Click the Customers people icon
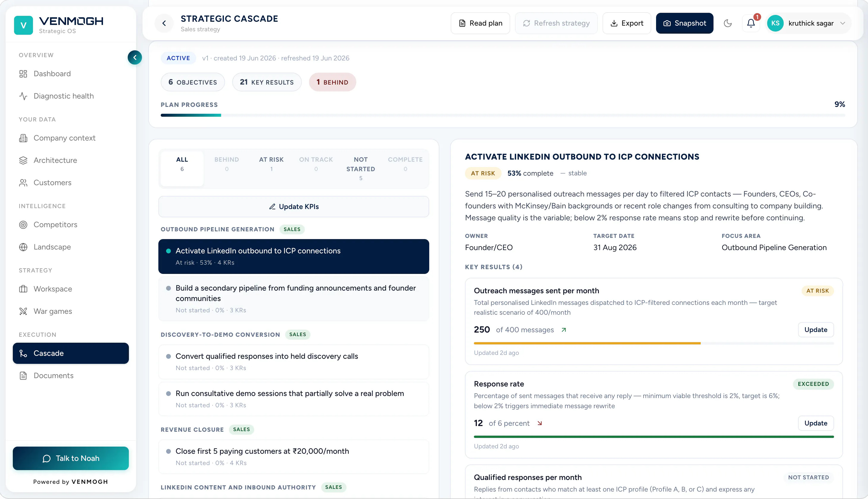Screen dimensions: 868x499 pyautogui.click(x=23, y=183)
